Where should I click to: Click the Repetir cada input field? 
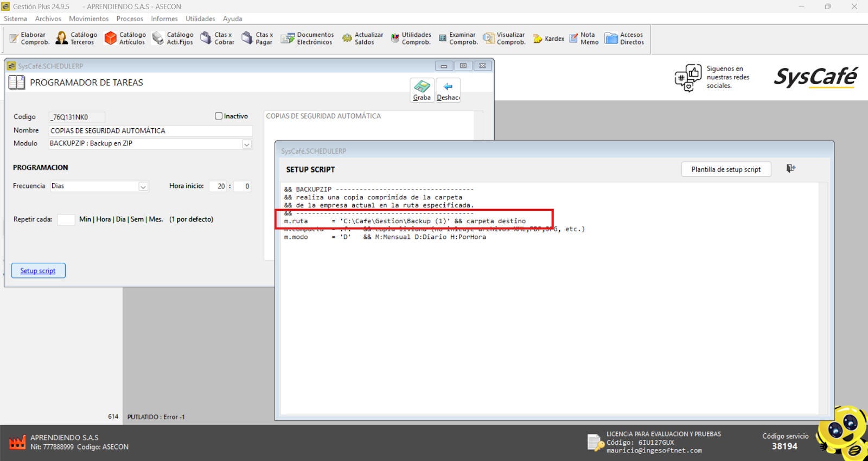tap(66, 219)
